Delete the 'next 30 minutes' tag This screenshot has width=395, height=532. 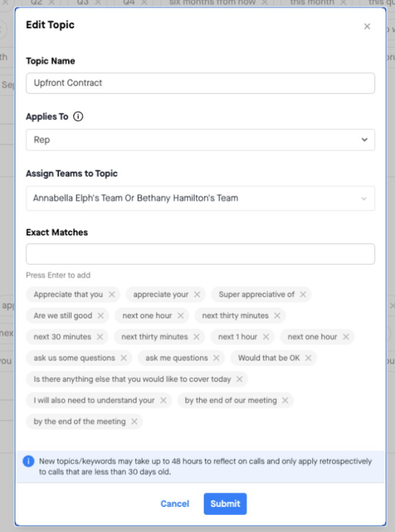(x=100, y=337)
